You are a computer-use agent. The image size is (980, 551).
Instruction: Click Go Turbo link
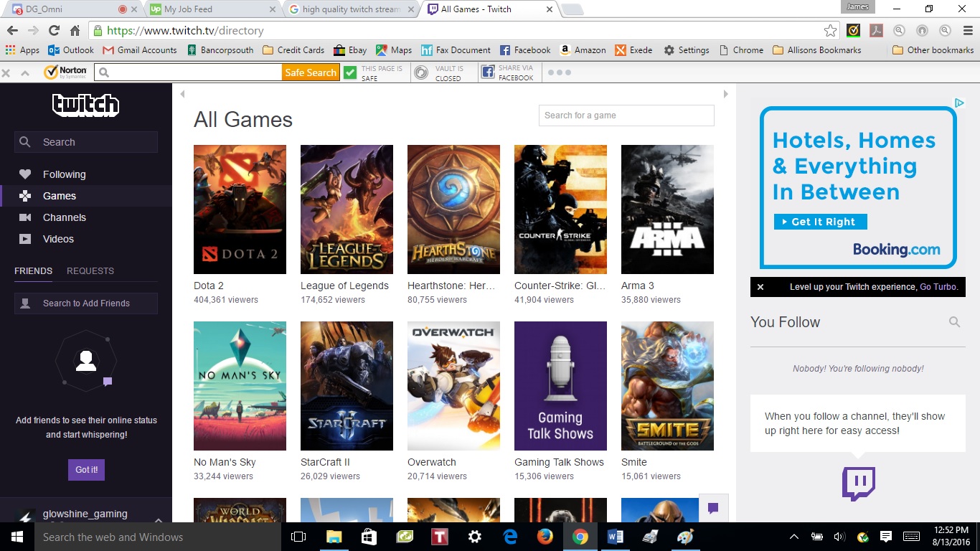pyautogui.click(x=938, y=287)
